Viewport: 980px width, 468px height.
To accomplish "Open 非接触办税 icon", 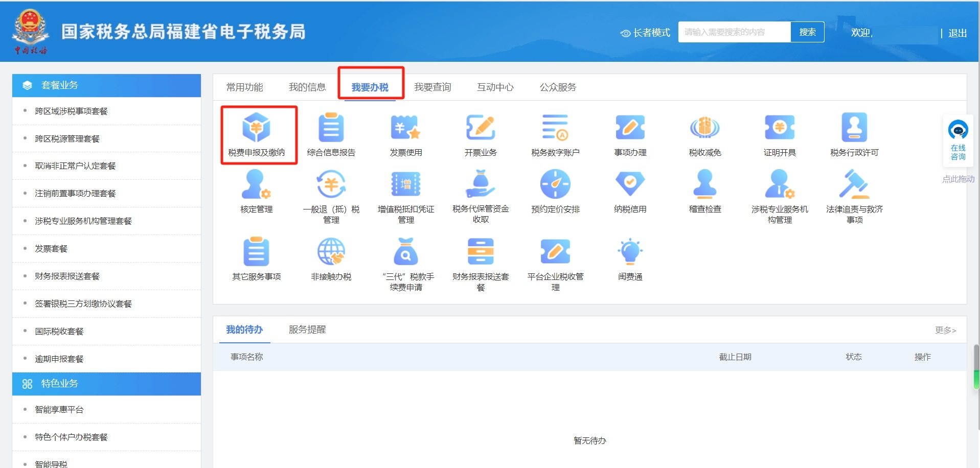I will coord(331,259).
